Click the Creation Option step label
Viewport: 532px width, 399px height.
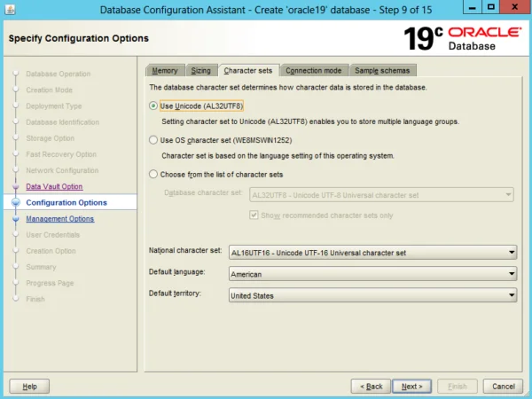[51, 251]
